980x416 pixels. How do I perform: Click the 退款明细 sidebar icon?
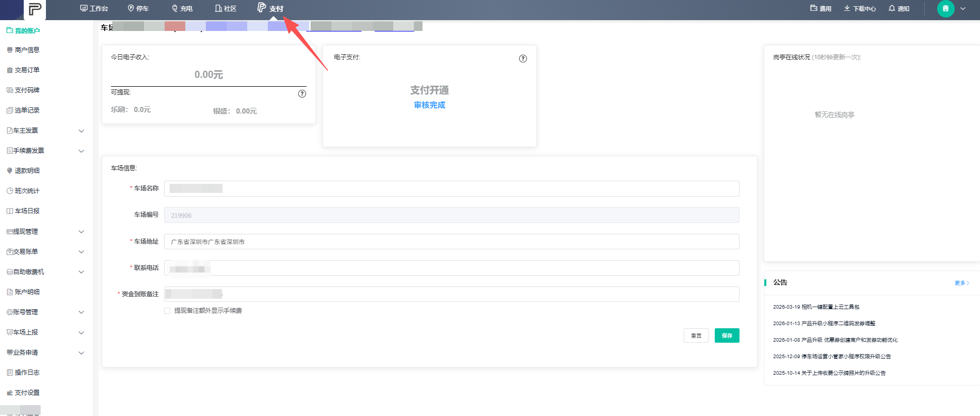pyautogui.click(x=10, y=171)
